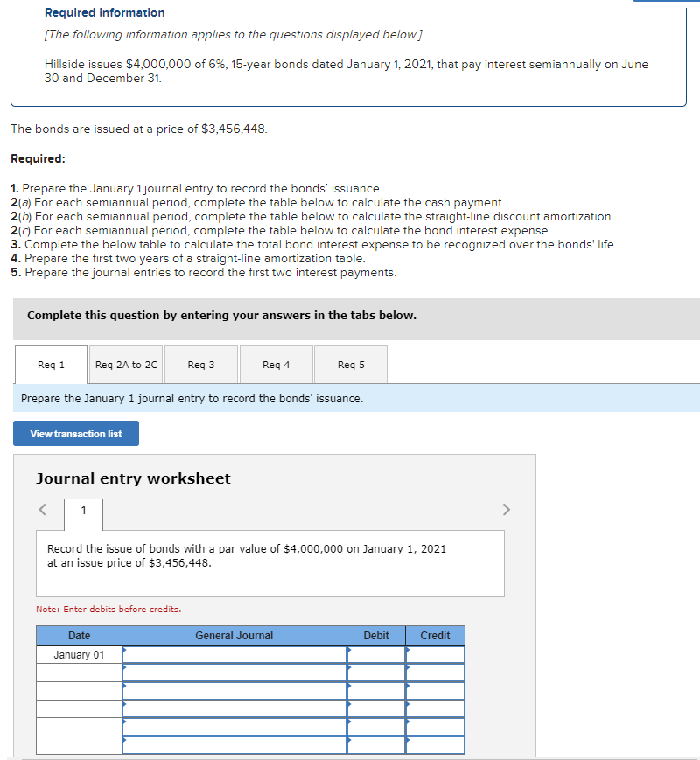Click the Date column header

[79, 636]
